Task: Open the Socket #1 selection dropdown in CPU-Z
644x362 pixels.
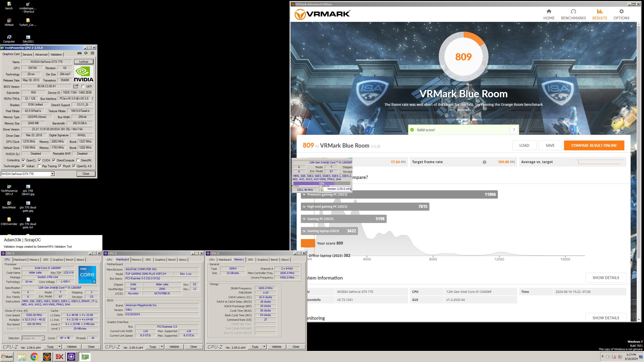Action: click(33, 338)
